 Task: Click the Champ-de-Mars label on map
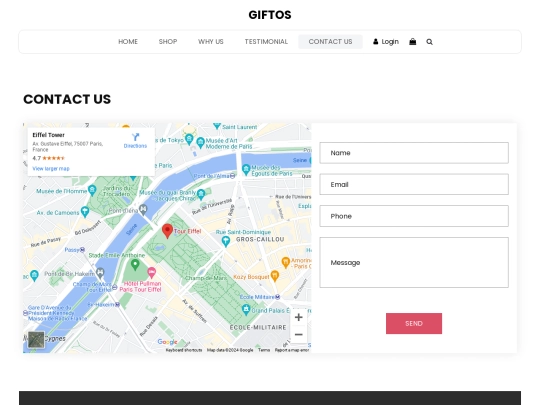(x=206, y=278)
